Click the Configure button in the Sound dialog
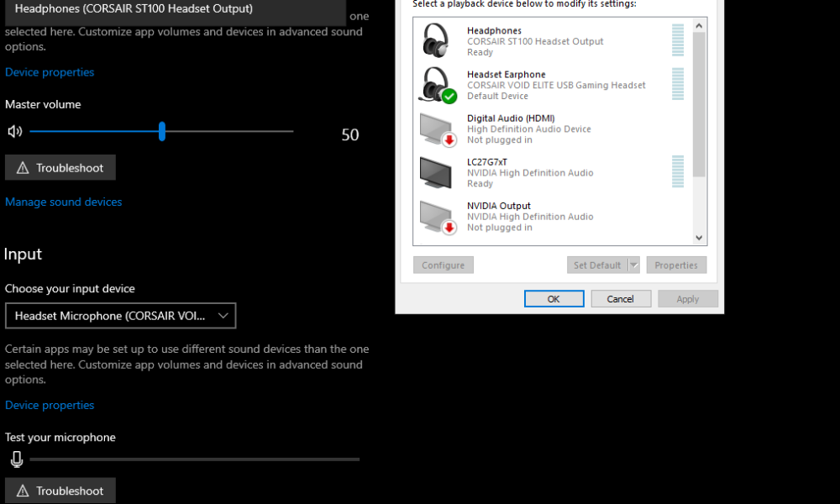 443,265
